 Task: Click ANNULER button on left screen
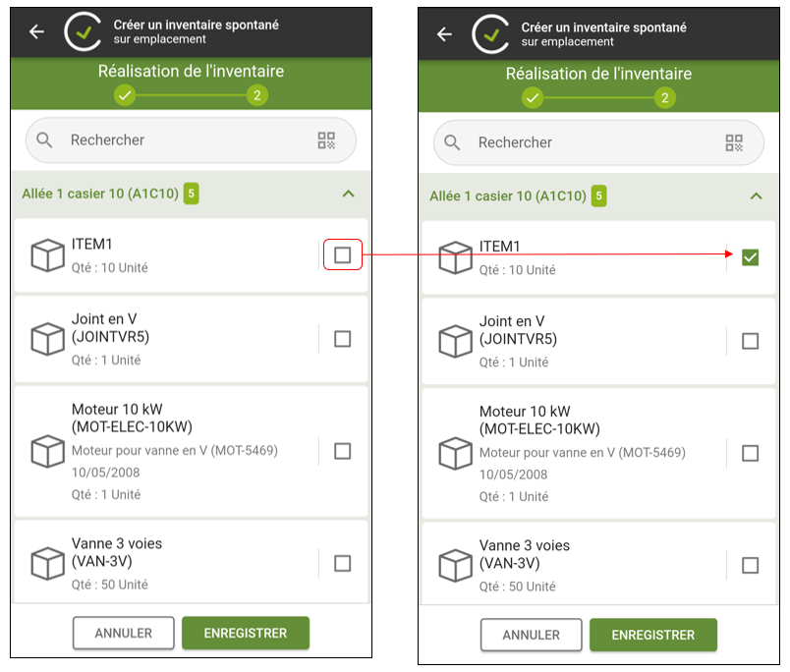point(124,633)
